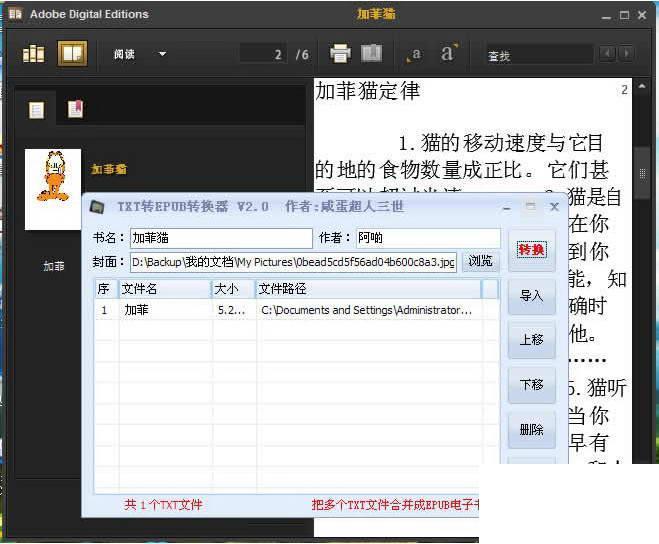This screenshot has width=659, height=544.
Task: Start conversion with the 转换 button
Action: [532, 250]
